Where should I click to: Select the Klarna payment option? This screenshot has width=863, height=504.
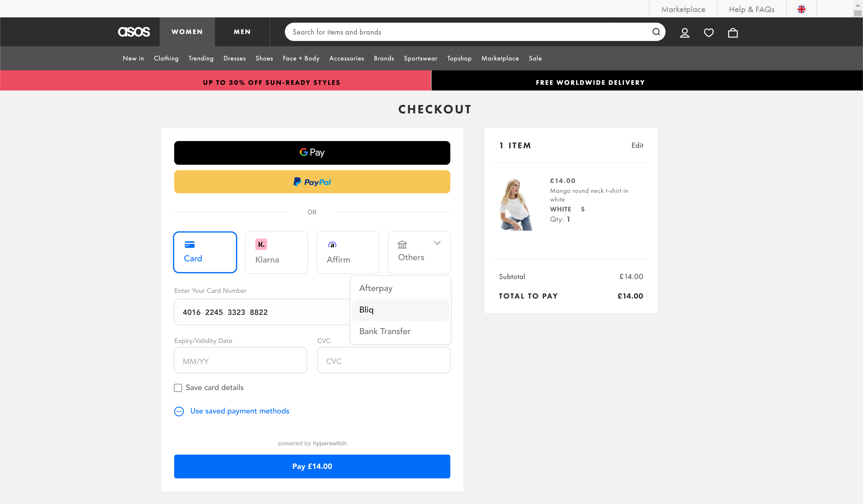coord(276,252)
